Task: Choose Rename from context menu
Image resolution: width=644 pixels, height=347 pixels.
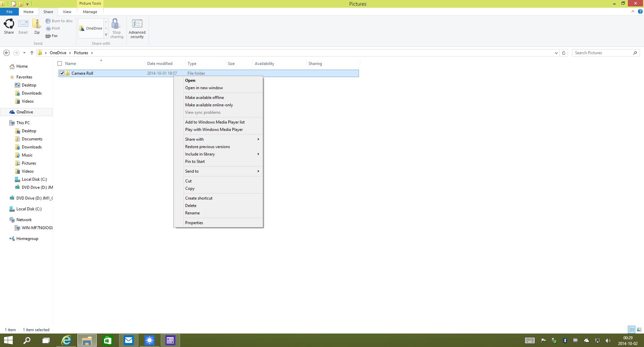Action: tap(218, 213)
